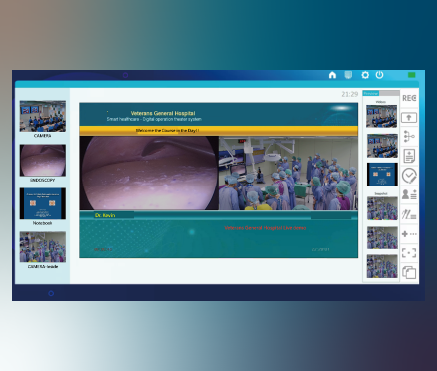Open the signal routing branch icon

[409, 137]
